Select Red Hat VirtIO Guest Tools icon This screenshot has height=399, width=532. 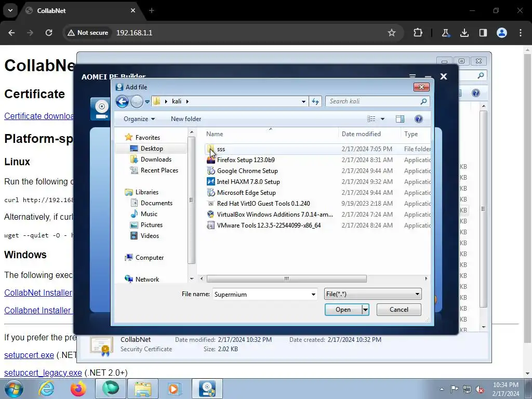211,204
